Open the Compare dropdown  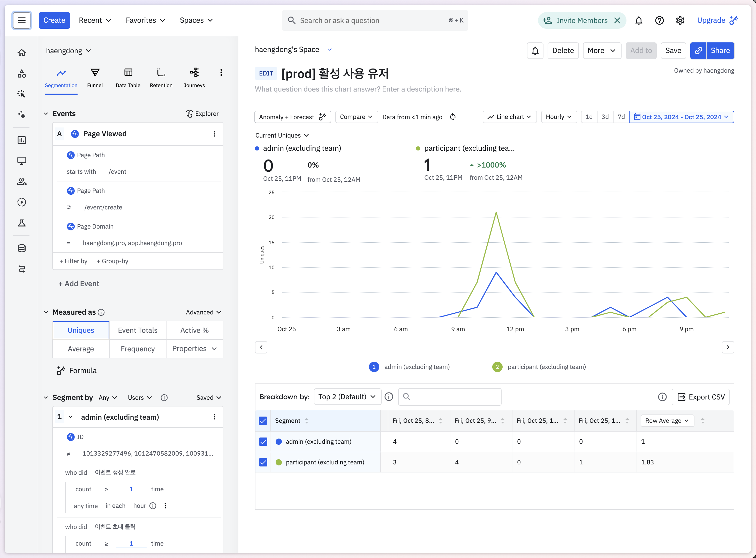pyautogui.click(x=356, y=117)
